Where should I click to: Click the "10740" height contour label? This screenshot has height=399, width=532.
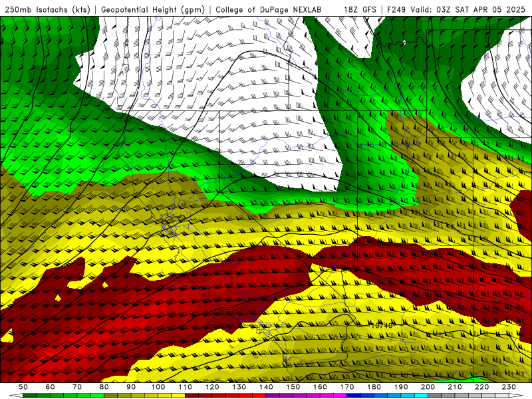381,325
